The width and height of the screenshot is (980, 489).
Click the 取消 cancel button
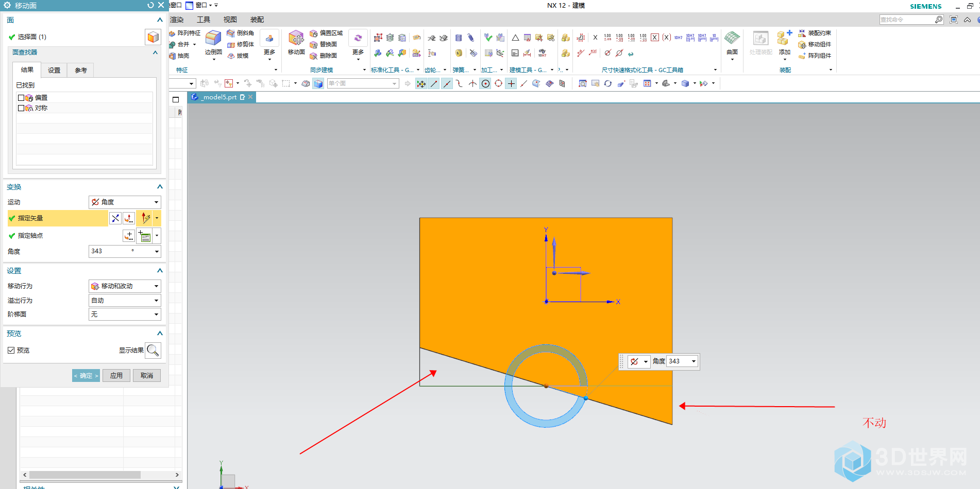(x=147, y=376)
